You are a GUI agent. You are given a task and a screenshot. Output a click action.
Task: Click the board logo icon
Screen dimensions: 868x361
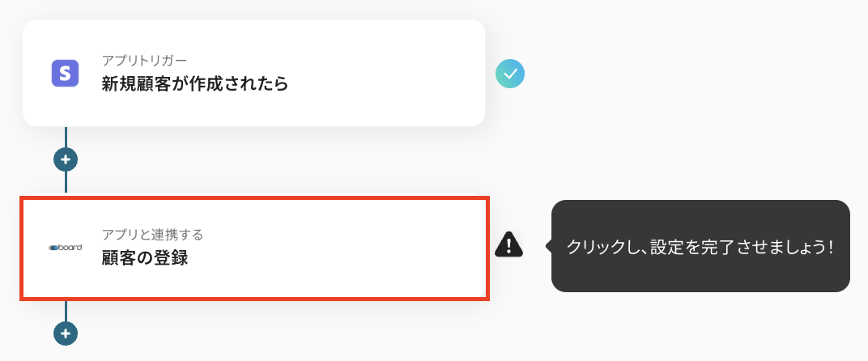(66, 248)
